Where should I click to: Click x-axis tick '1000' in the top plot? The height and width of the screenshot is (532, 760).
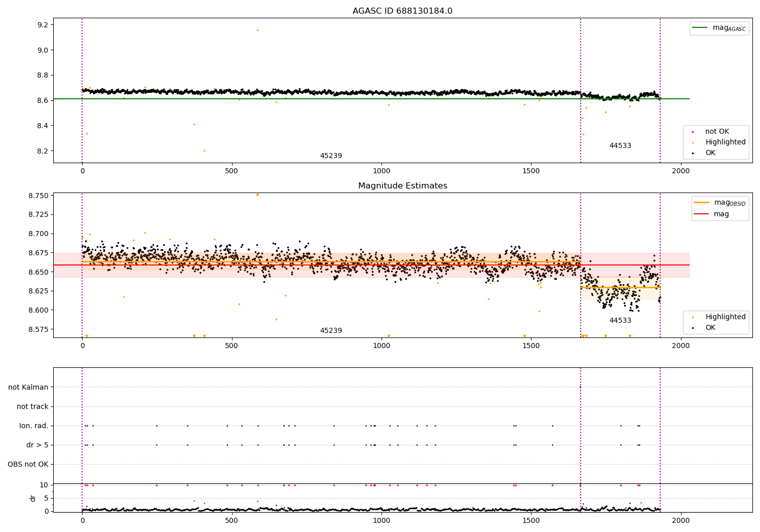[382, 171]
